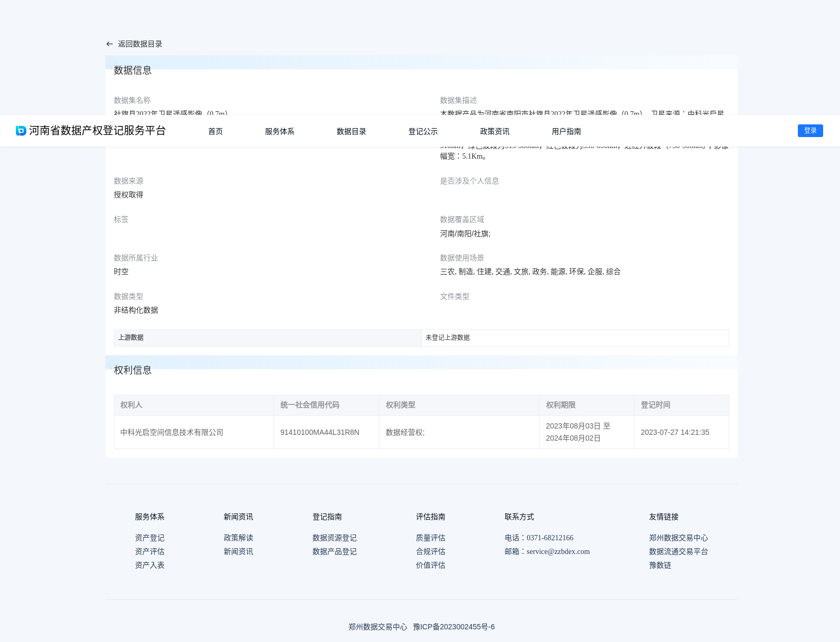Open the 质量评估 footer link
The height and width of the screenshot is (642, 840).
point(431,538)
